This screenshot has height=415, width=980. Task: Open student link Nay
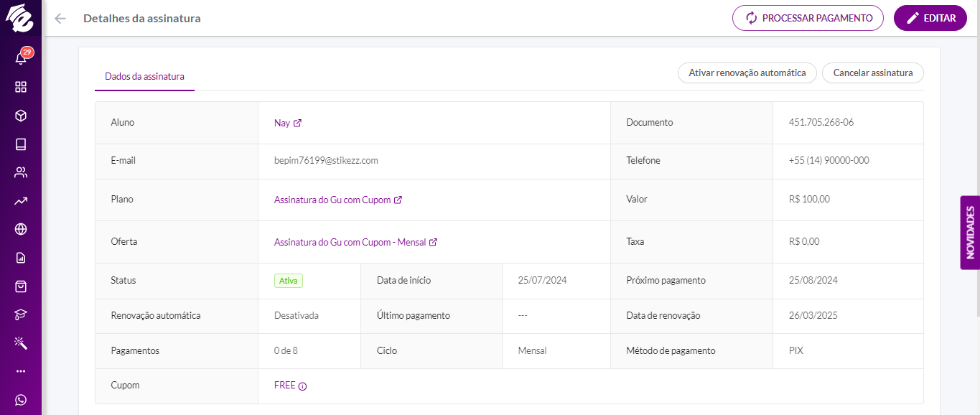(282, 123)
